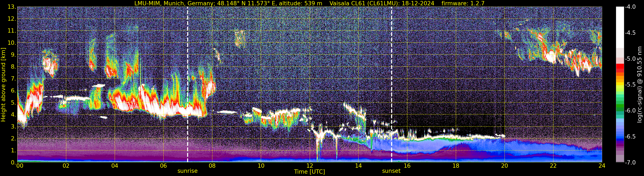The width and height of the screenshot is (644, 176).
Task: Click the sunset label below the time axis
Action: coord(391,171)
